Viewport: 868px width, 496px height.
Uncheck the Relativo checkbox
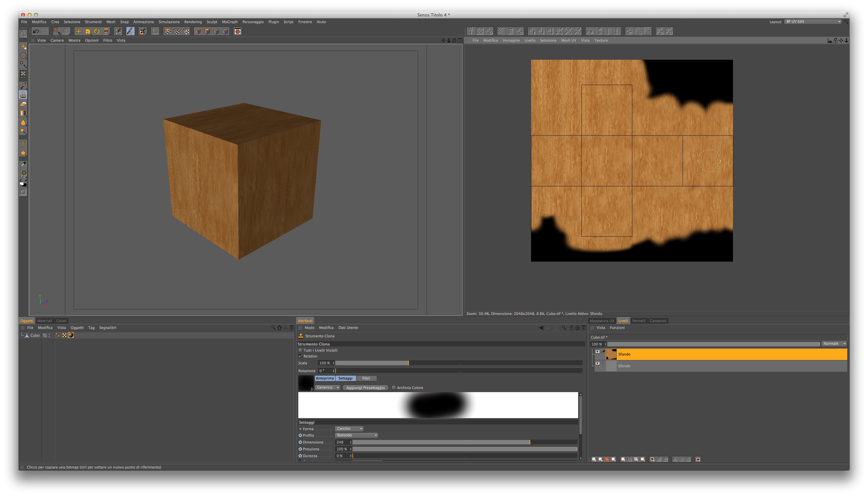click(301, 356)
